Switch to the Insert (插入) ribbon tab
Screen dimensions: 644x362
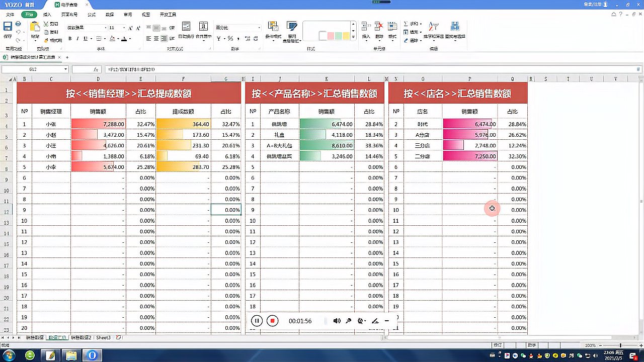[x=47, y=15]
